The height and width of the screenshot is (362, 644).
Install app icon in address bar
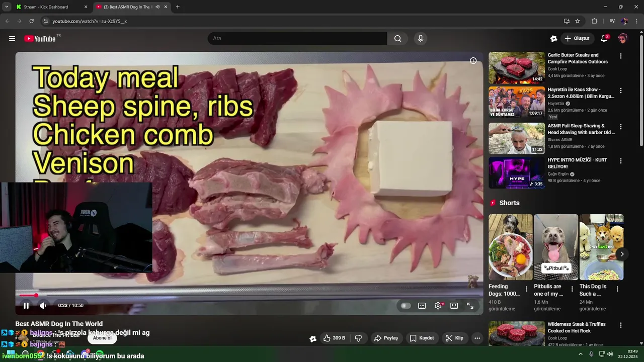[567, 21]
